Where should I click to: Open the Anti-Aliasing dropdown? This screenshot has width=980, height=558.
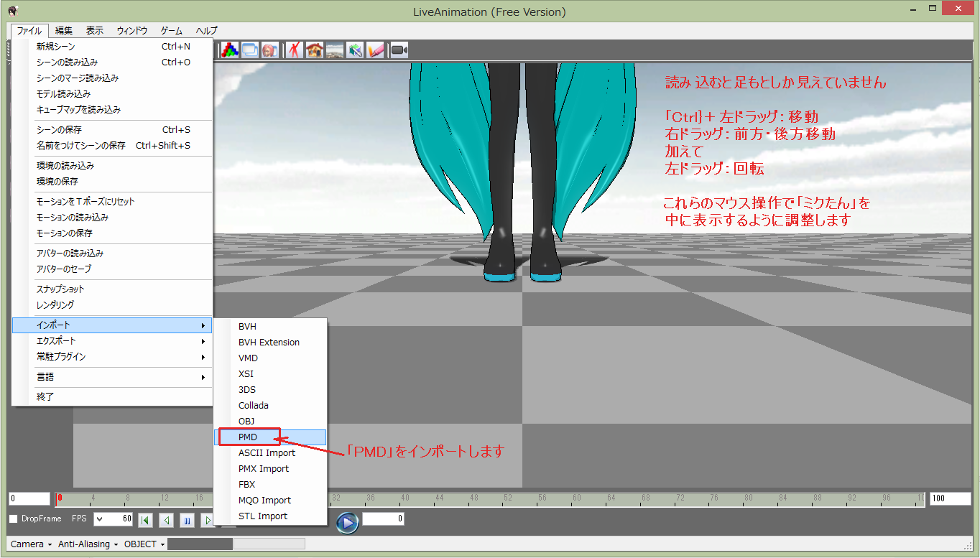88,544
